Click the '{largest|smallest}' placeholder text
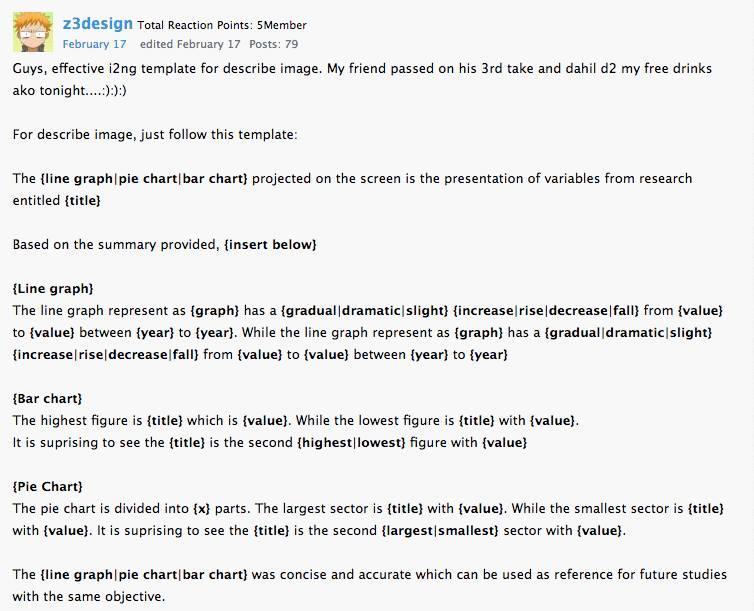This screenshot has height=611, width=754. point(439,530)
